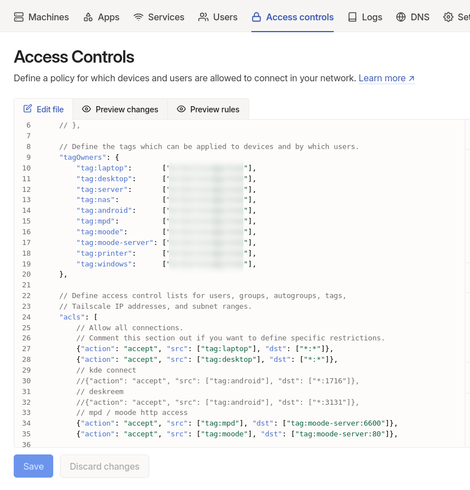Switch to Edit file view

[x=43, y=109]
